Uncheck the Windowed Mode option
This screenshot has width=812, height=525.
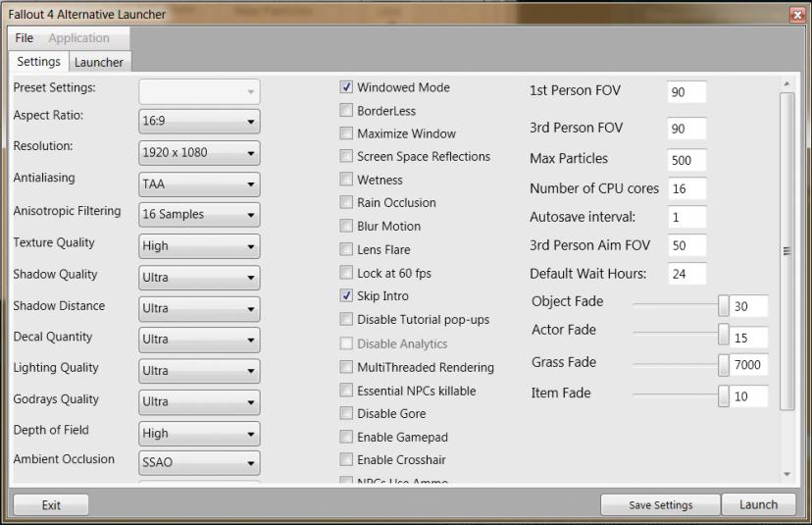(x=346, y=87)
